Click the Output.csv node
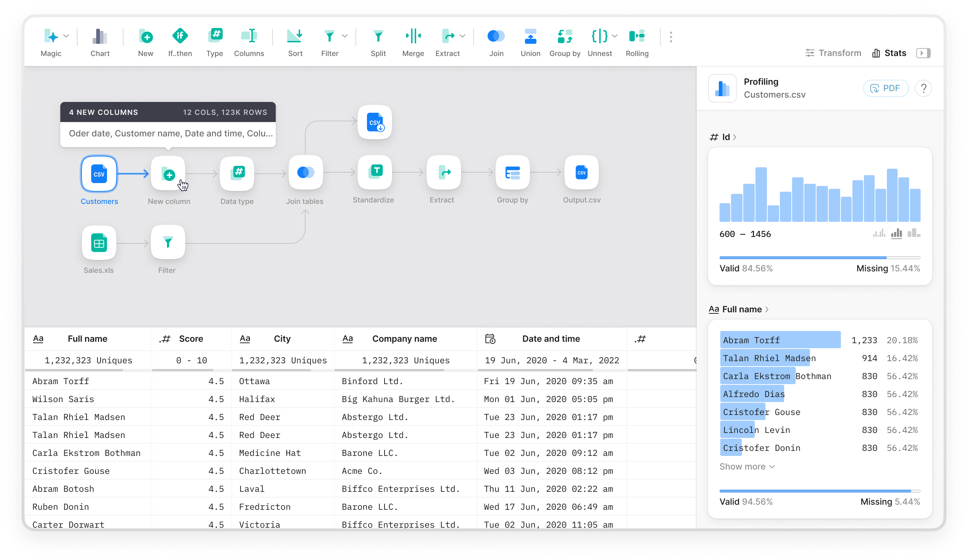Viewport: 968px width, 560px height. click(581, 172)
